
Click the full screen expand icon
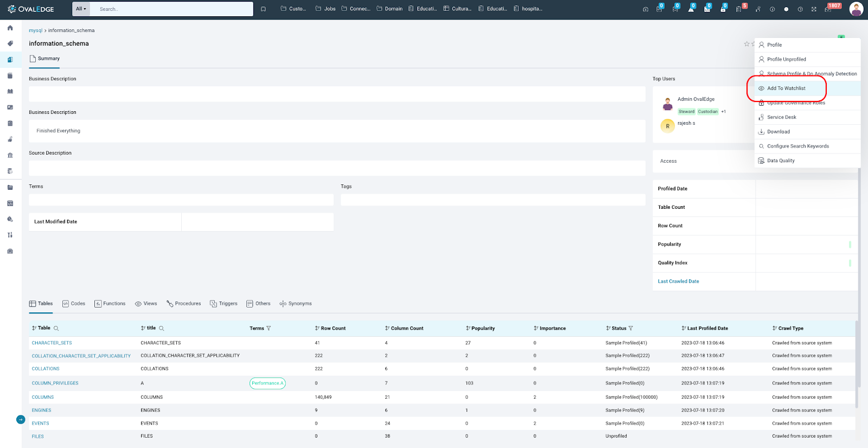point(814,9)
